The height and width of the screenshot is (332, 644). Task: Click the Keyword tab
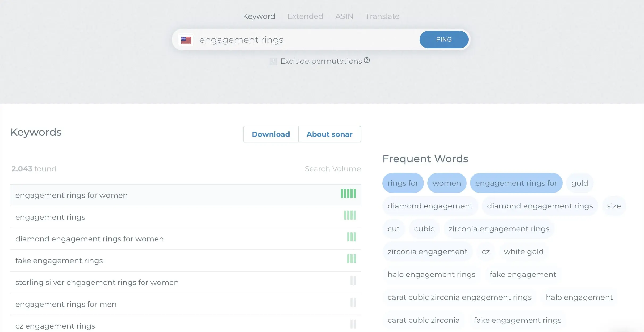pyautogui.click(x=259, y=16)
